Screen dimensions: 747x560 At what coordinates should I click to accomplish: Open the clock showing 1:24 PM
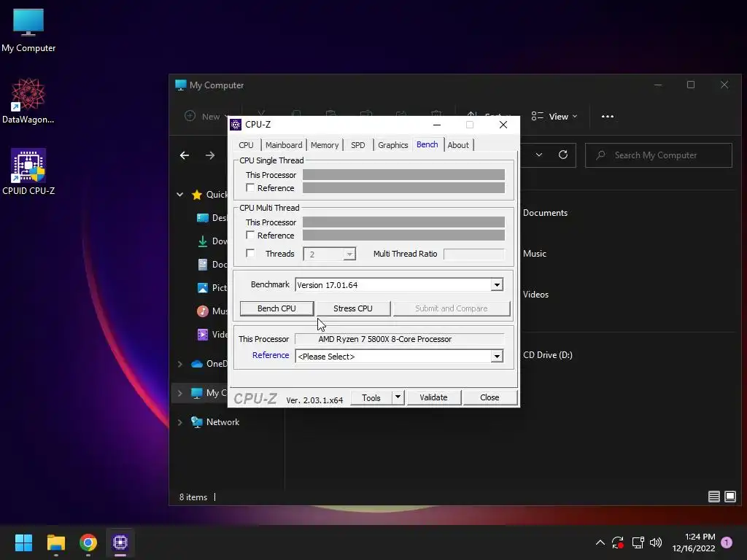point(694,542)
